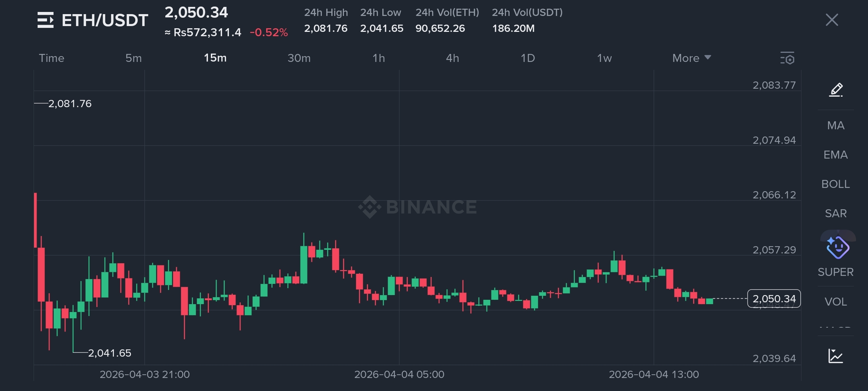The image size is (868, 391).
Task: Open the trading pair list menu icon
Action: 46,20
